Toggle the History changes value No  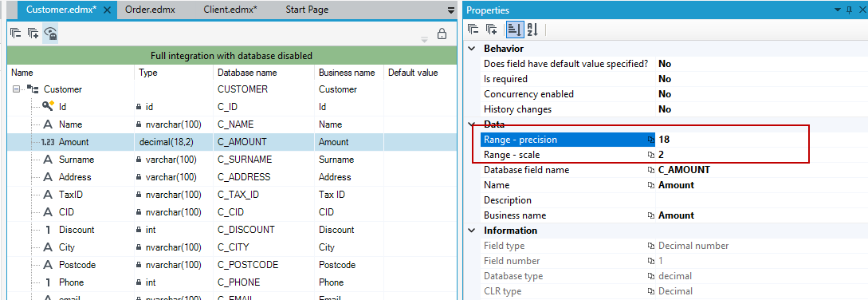(762, 110)
